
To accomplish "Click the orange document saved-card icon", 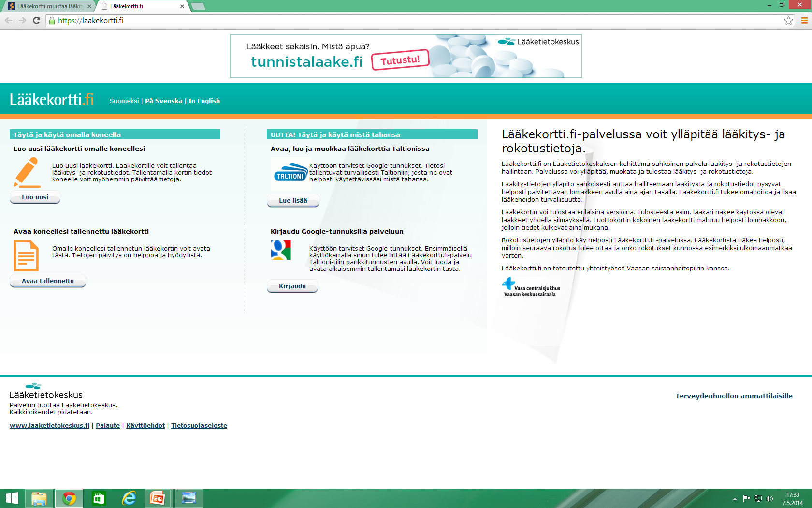I will pos(26,255).
